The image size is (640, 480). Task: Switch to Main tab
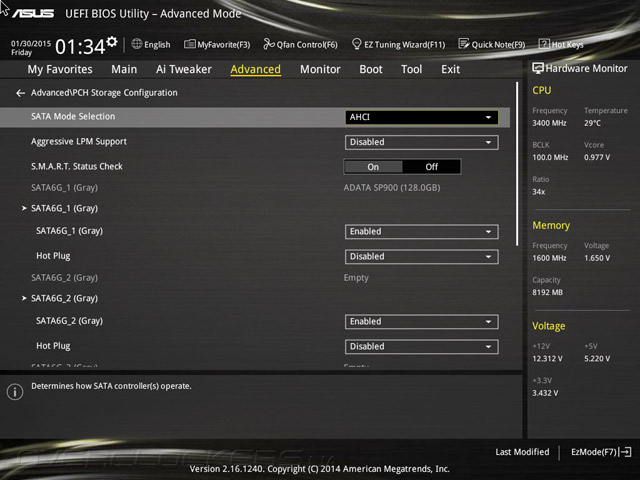pos(124,69)
